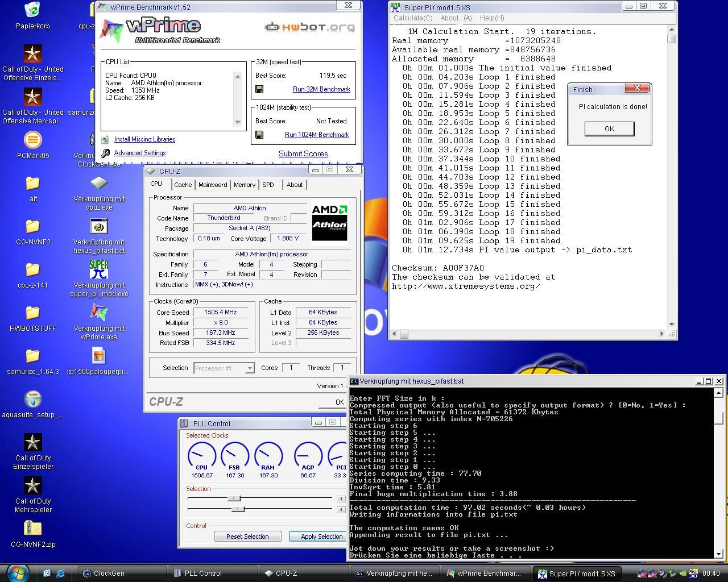Image resolution: width=728 pixels, height=582 pixels.
Task: Switch to the Mainboard tab in CPU-Z
Action: 213,185
